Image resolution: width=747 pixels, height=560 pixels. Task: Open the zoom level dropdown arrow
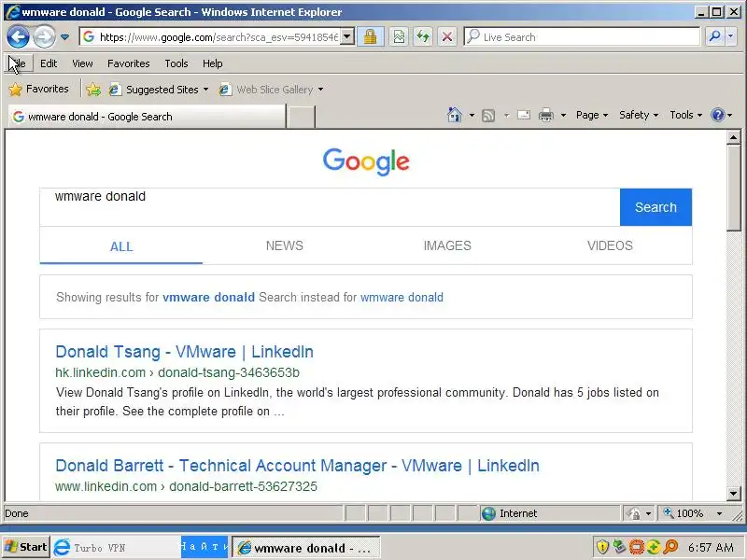click(719, 513)
